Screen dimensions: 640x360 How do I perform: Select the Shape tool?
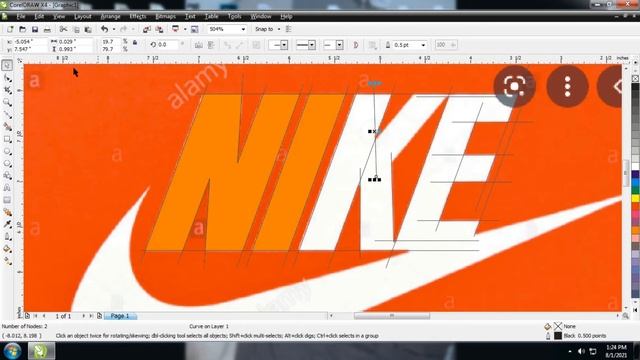[7, 78]
